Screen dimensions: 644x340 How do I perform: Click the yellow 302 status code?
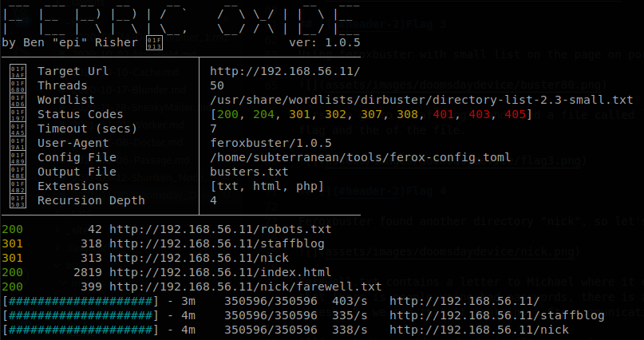[335, 115]
